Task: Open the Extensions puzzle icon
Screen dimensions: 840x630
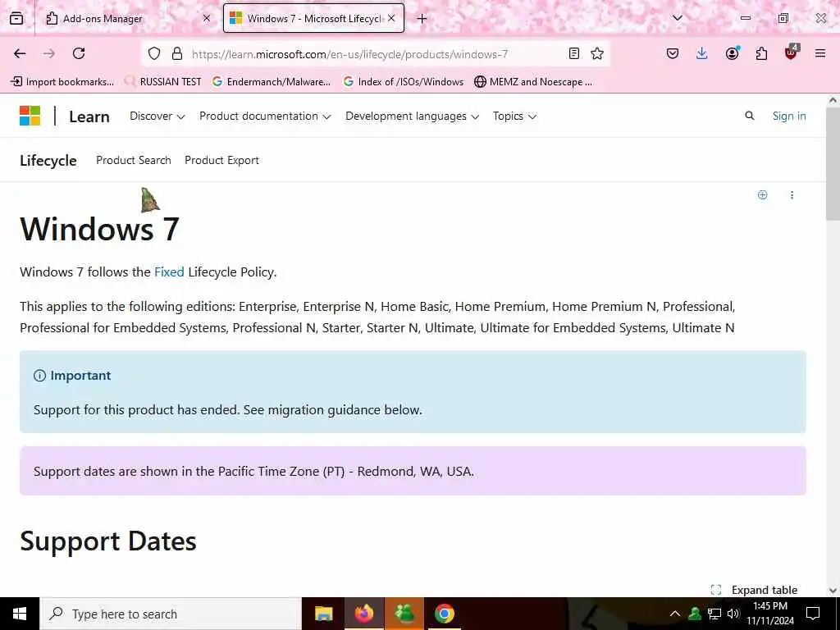Action: coord(761,53)
